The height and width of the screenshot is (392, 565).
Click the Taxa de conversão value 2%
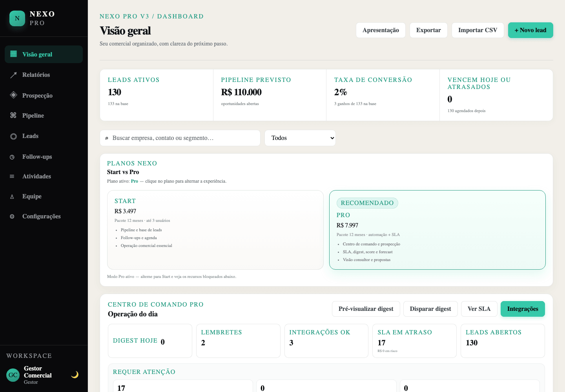point(341,92)
